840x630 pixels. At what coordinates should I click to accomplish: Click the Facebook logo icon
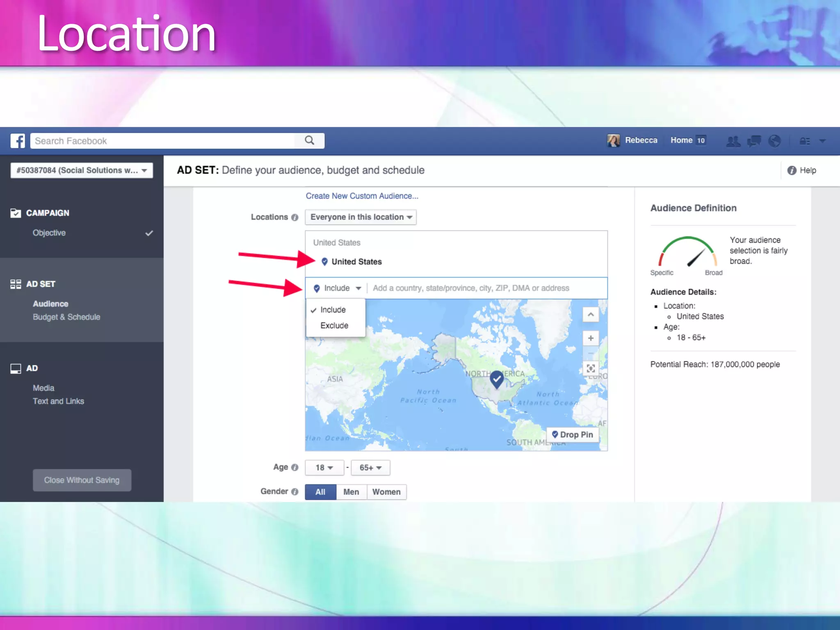tap(18, 141)
